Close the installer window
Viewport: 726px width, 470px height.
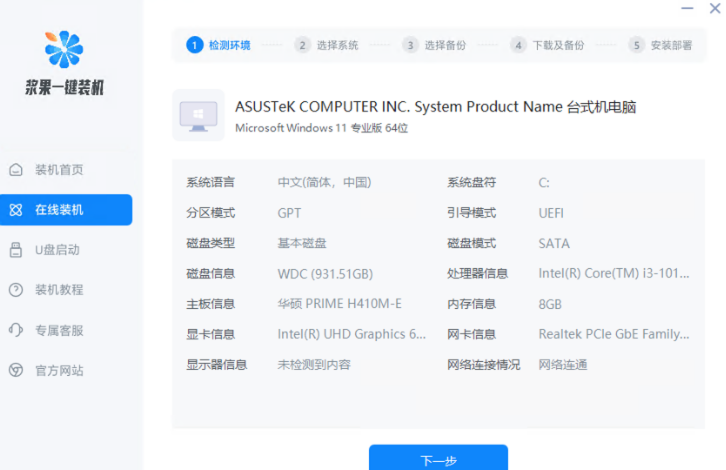click(x=715, y=8)
